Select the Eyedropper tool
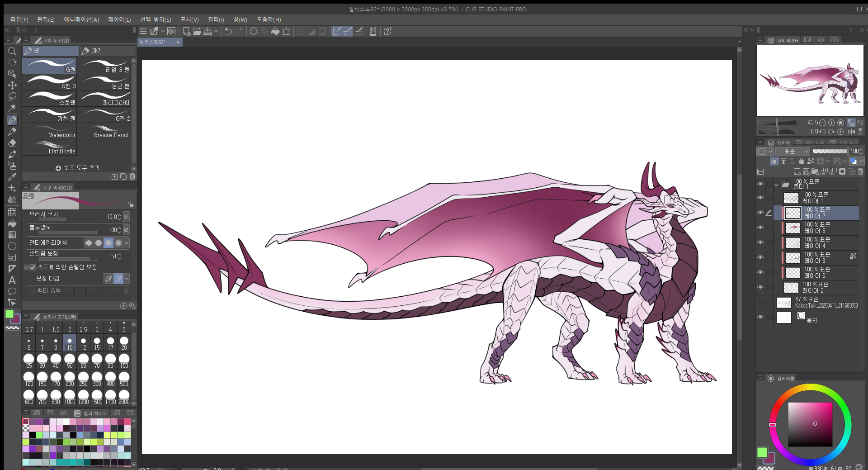This screenshot has height=470, width=868. (12, 177)
